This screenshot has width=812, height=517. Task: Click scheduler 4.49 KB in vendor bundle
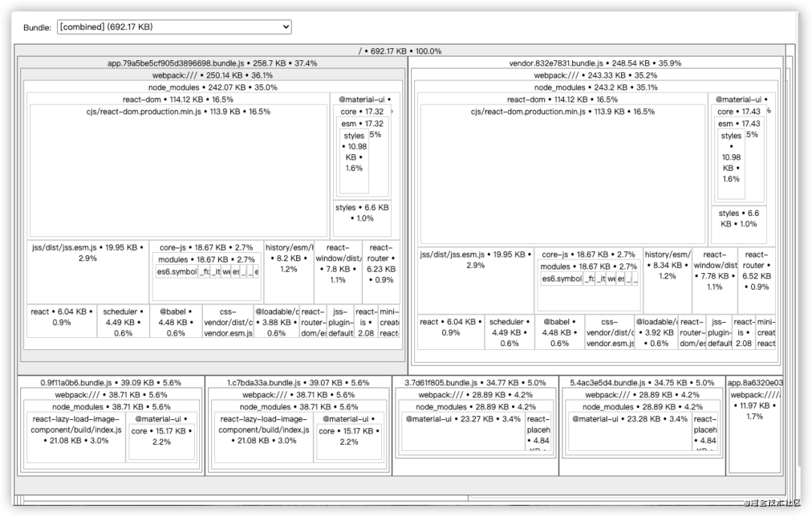pos(510,332)
